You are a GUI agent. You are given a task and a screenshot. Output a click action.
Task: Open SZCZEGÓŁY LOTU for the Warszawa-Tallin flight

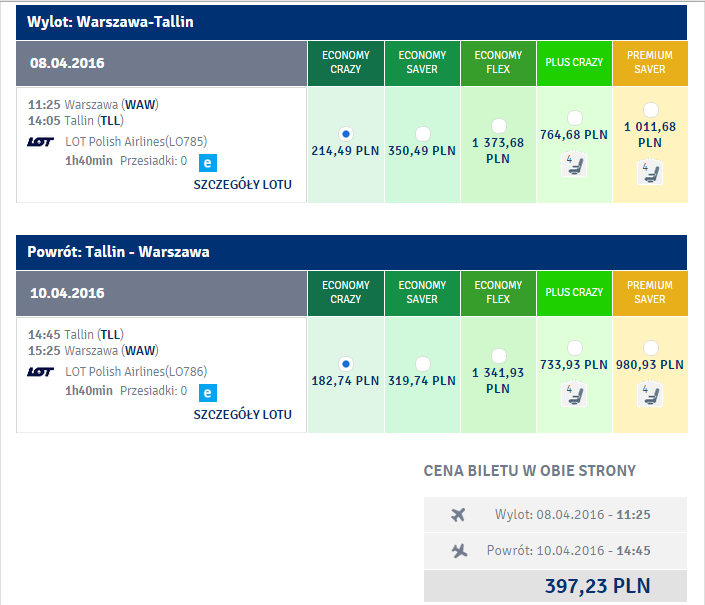pos(242,185)
